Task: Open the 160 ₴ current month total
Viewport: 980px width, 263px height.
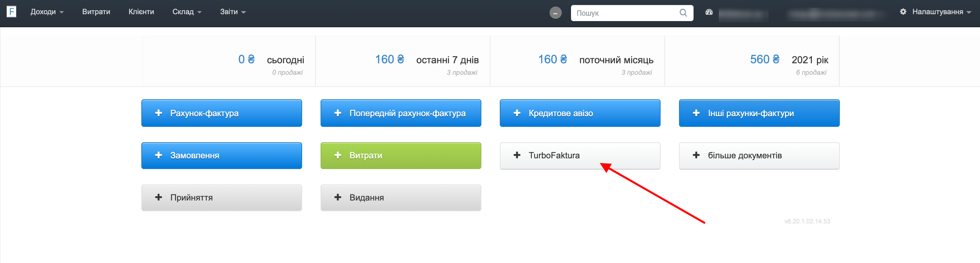Action: (x=553, y=59)
